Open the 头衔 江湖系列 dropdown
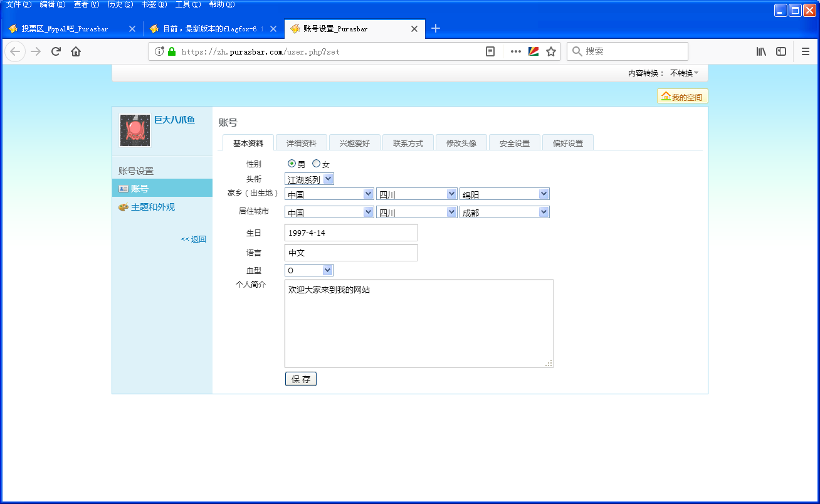Screen dimensions: 820x504 [x=310, y=179]
